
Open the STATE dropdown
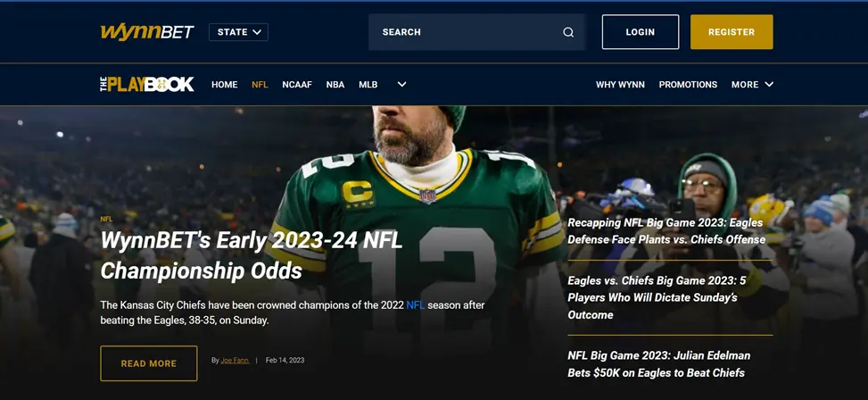[x=238, y=32]
